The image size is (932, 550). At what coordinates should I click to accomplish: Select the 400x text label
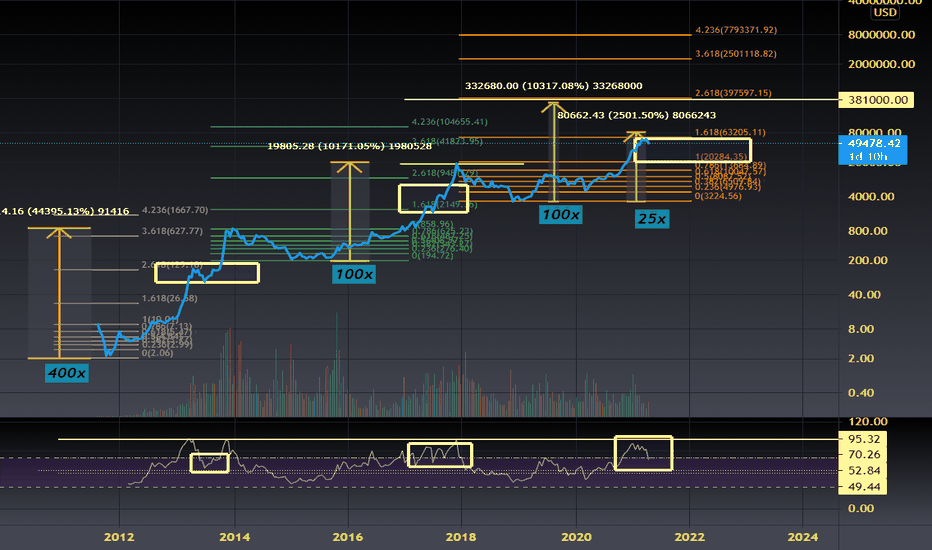[67, 373]
